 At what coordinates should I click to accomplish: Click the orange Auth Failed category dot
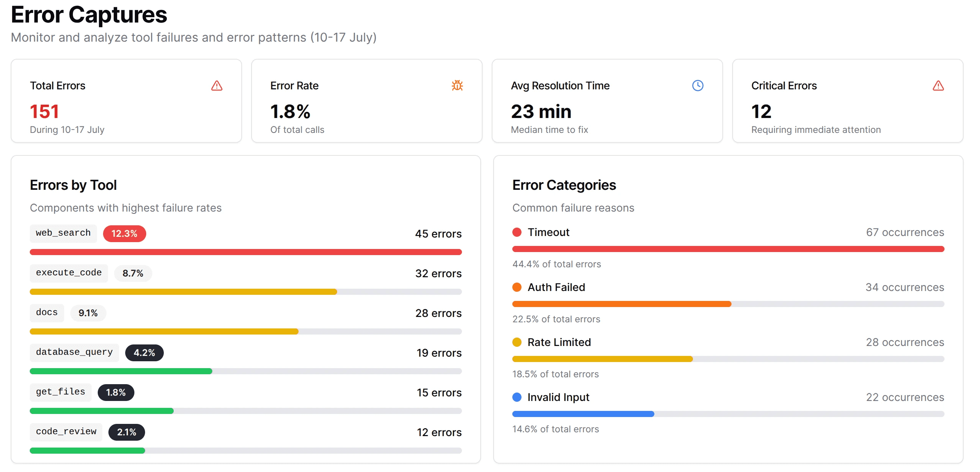tap(517, 287)
